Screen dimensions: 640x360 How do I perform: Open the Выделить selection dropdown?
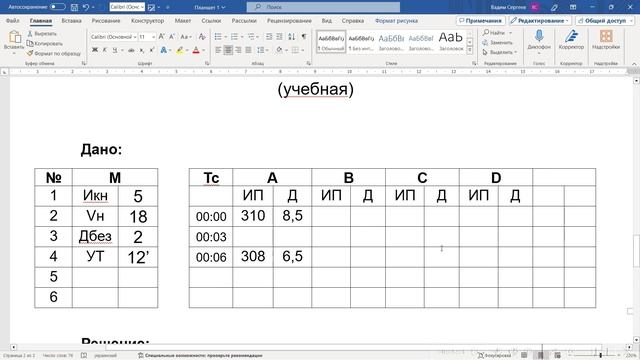tap(500, 52)
